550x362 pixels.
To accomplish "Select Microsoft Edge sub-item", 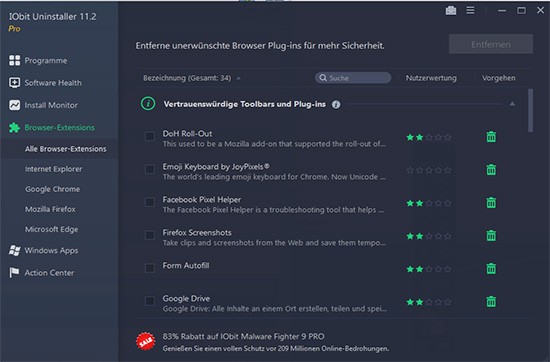I will 52,229.
